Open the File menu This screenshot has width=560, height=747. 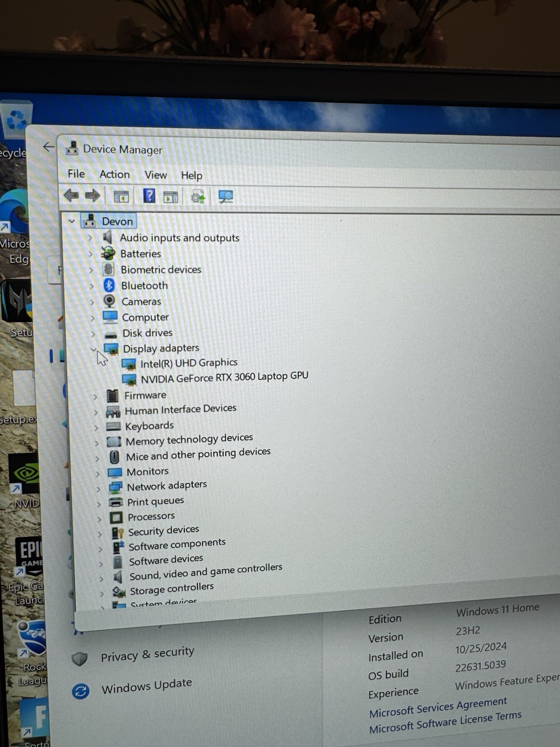click(76, 174)
